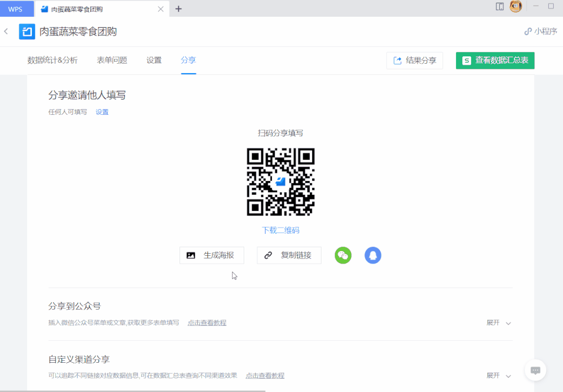
Task: Click the 复制链接 button
Action: [x=289, y=255]
